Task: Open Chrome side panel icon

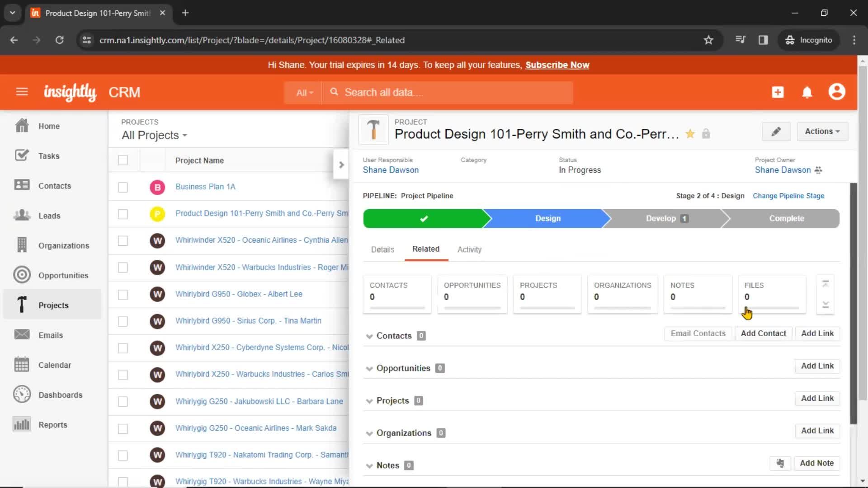Action: click(763, 40)
